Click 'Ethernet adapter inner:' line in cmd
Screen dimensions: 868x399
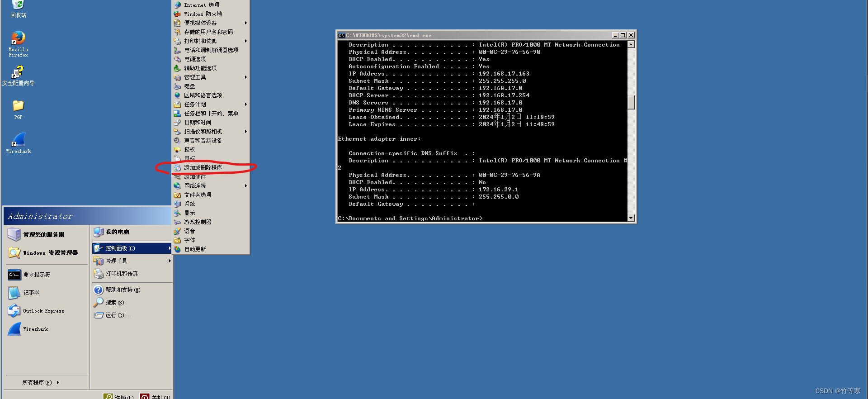(379, 139)
